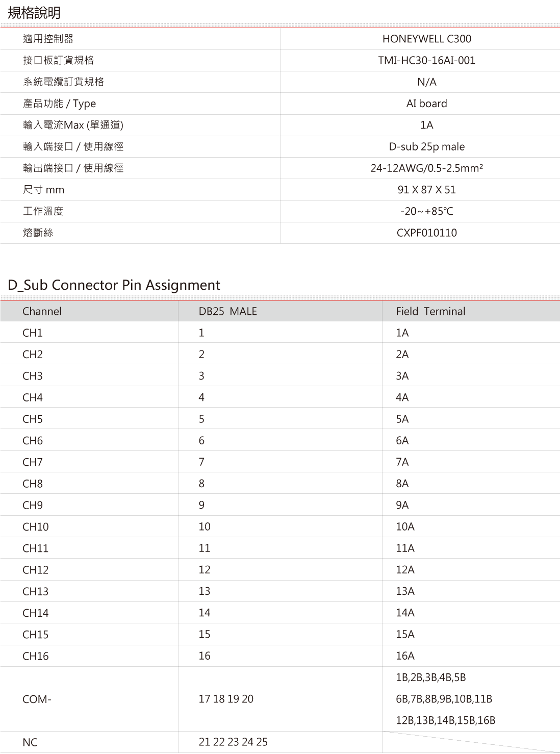Click the "規格說明" section heading
The image size is (560, 754).
(x=34, y=13)
